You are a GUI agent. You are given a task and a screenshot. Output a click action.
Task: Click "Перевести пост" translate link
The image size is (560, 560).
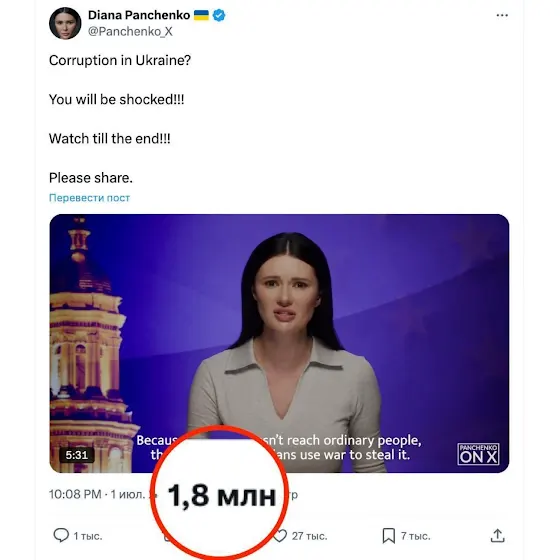[x=89, y=198]
